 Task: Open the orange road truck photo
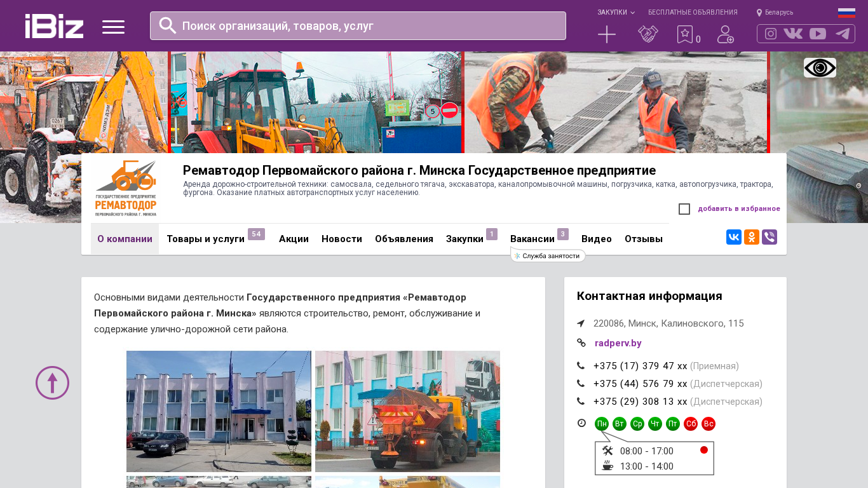407,411
